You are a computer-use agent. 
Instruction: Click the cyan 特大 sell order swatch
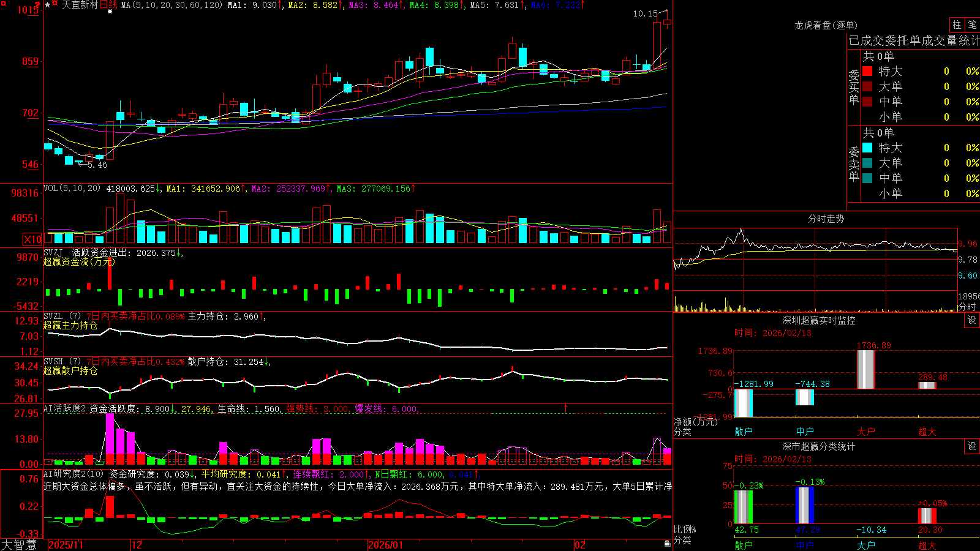tap(867, 148)
